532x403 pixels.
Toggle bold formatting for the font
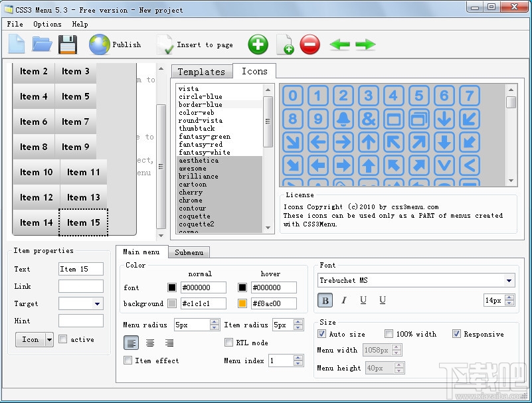(325, 300)
